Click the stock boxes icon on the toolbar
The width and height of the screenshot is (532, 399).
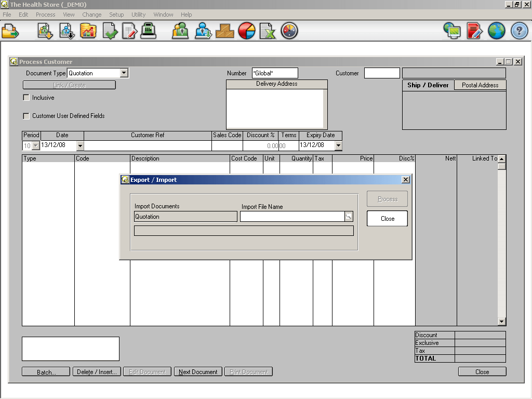click(225, 31)
